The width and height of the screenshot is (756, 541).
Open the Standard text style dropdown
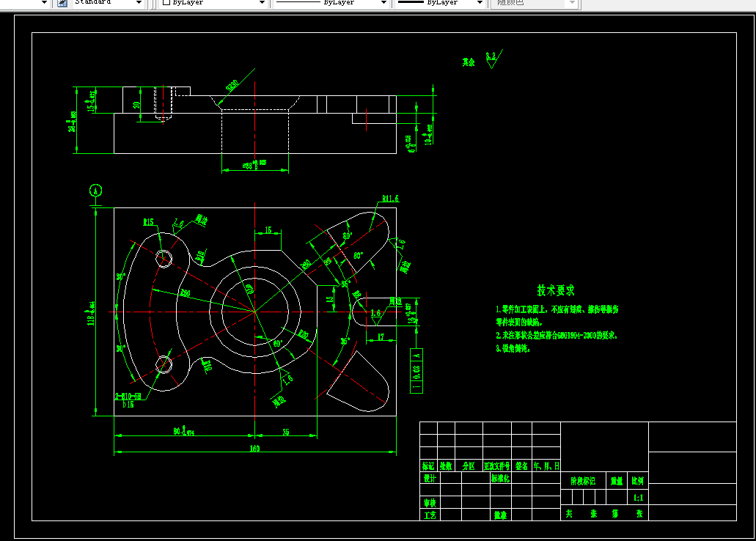tap(139, 2)
